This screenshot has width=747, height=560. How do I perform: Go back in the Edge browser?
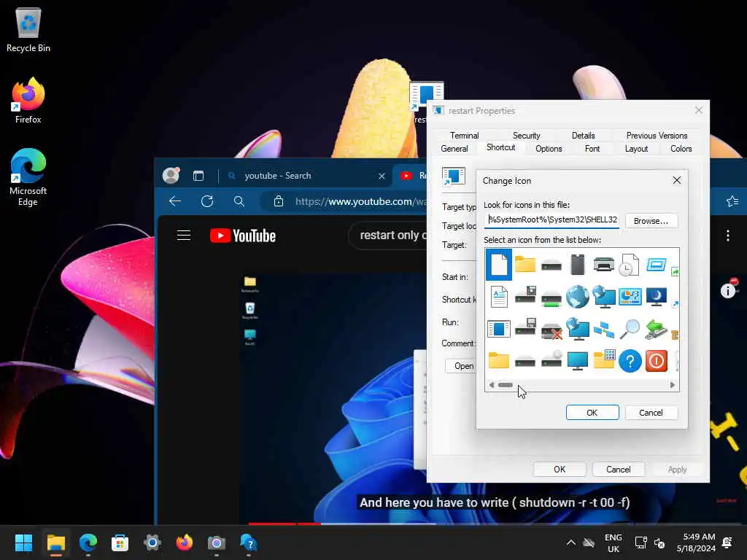[x=175, y=201]
